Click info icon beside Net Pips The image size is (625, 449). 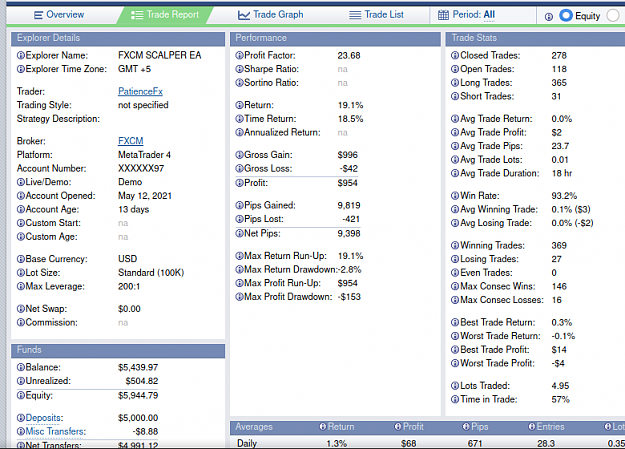click(x=239, y=233)
